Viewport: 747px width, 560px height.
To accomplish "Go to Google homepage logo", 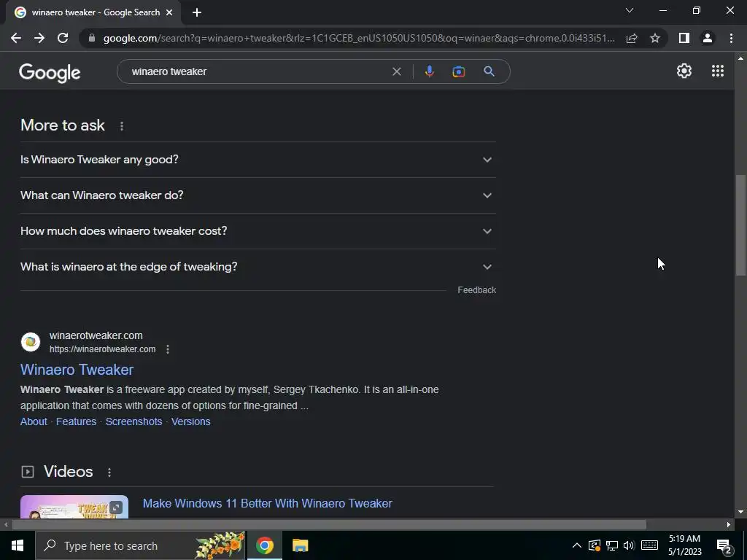I will 50,72.
